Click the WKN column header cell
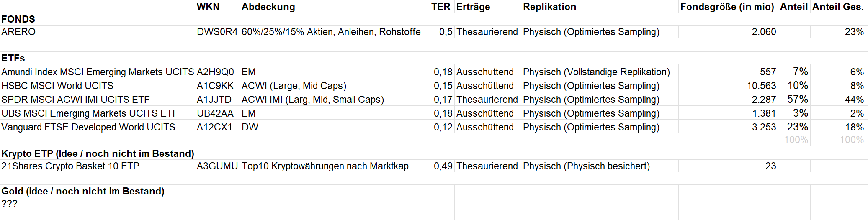This screenshot has height=220, width=868. [x=208, y=7]
